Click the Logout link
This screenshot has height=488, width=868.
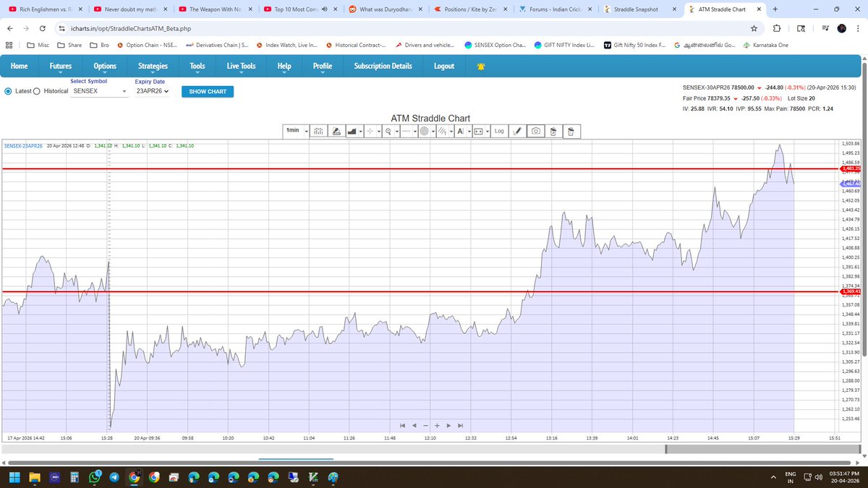point(444,66)
